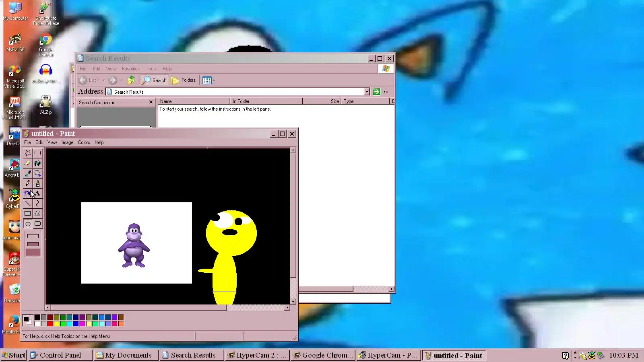
Task: Open the Image menu in Paint
Action: [x=67, y=142]
